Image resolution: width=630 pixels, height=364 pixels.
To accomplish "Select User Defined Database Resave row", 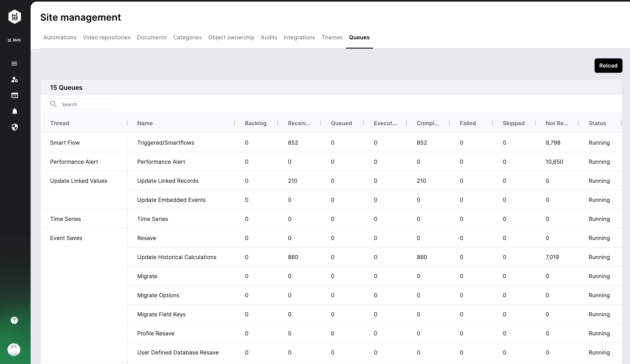I will coord(375,352).
